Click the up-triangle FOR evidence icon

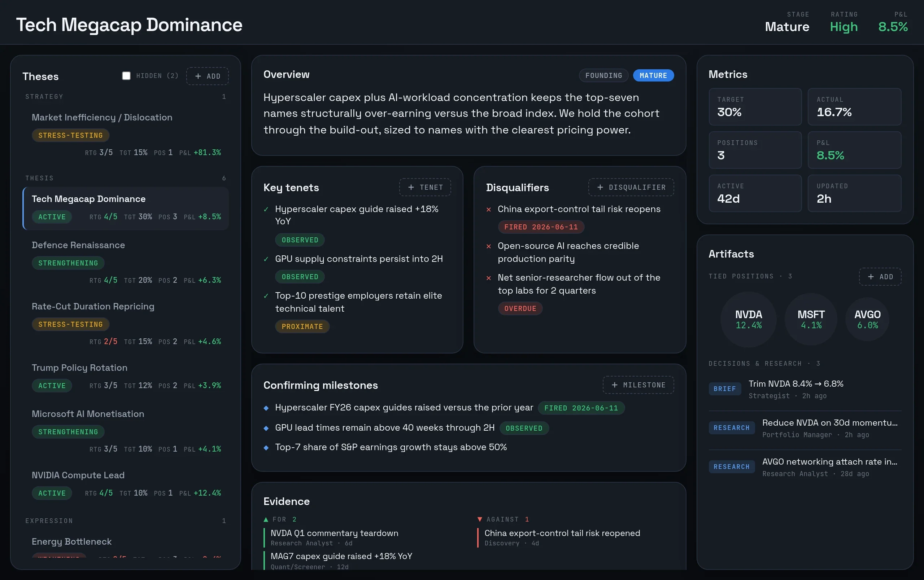[x=266, y=519]
